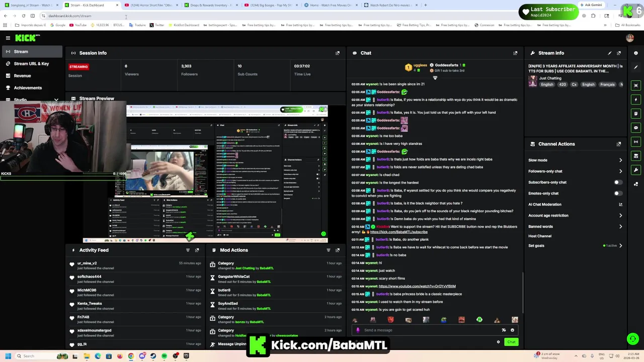Click the green lightning bolt icon in right toolbar

pyautogui.click(x=636, y=100)
